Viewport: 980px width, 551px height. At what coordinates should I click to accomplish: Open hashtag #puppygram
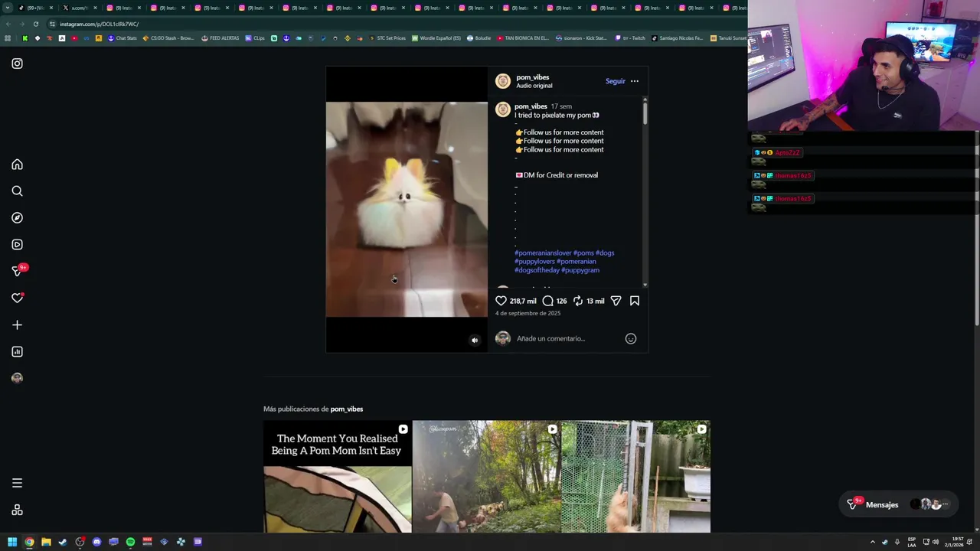point(580,270)
